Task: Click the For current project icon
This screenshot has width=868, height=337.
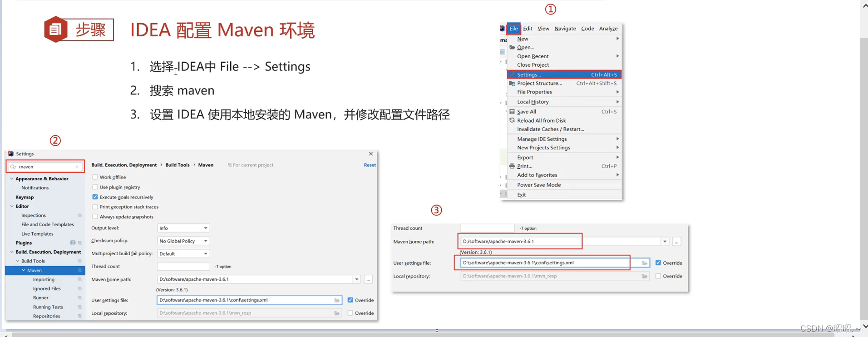Action: click(230, 165)
